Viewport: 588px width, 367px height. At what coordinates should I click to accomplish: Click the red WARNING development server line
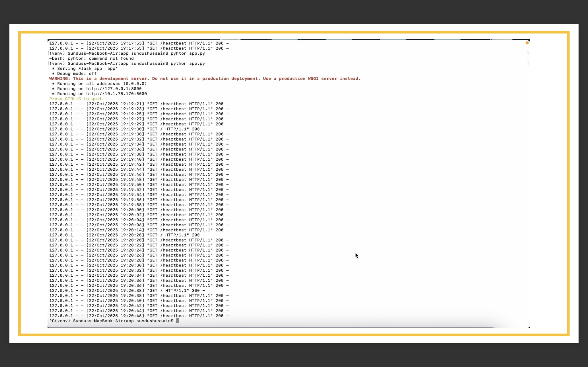205,79
